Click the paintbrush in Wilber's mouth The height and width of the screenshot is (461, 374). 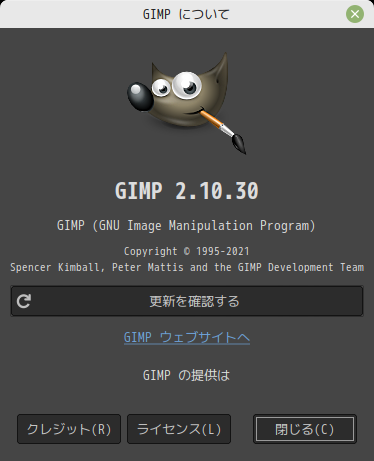coord(223,130)
